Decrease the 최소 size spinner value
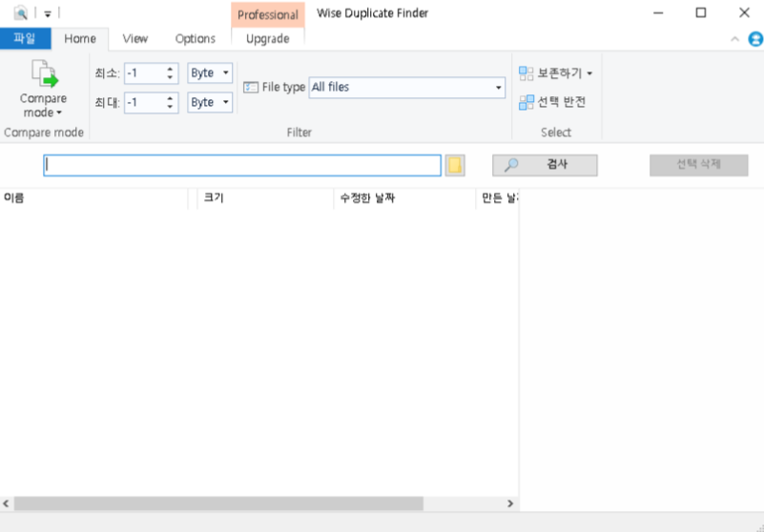764x532 pixels. click(x=170, y=78)
